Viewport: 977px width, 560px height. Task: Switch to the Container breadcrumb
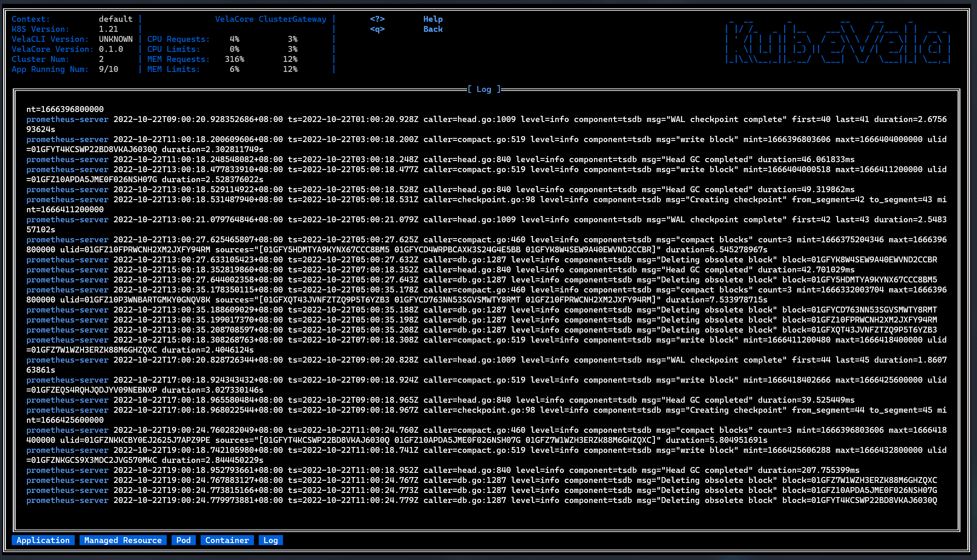227,540
